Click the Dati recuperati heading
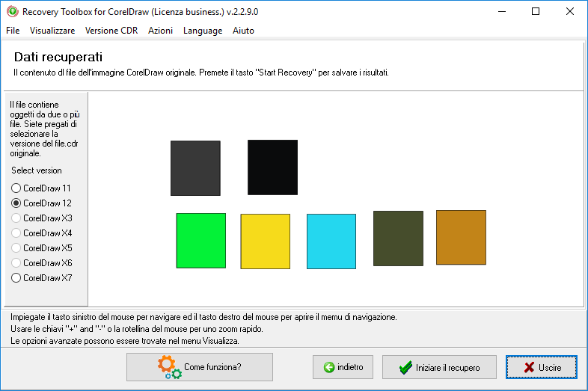The height and width of the screenshot is (391, 588). 58,57
